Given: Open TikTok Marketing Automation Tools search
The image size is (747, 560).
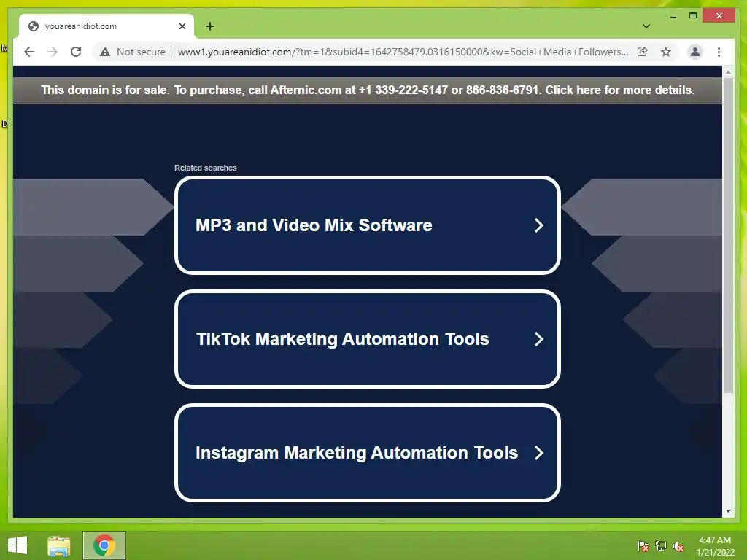Looking at the screenshot, I should click(368, 339).
